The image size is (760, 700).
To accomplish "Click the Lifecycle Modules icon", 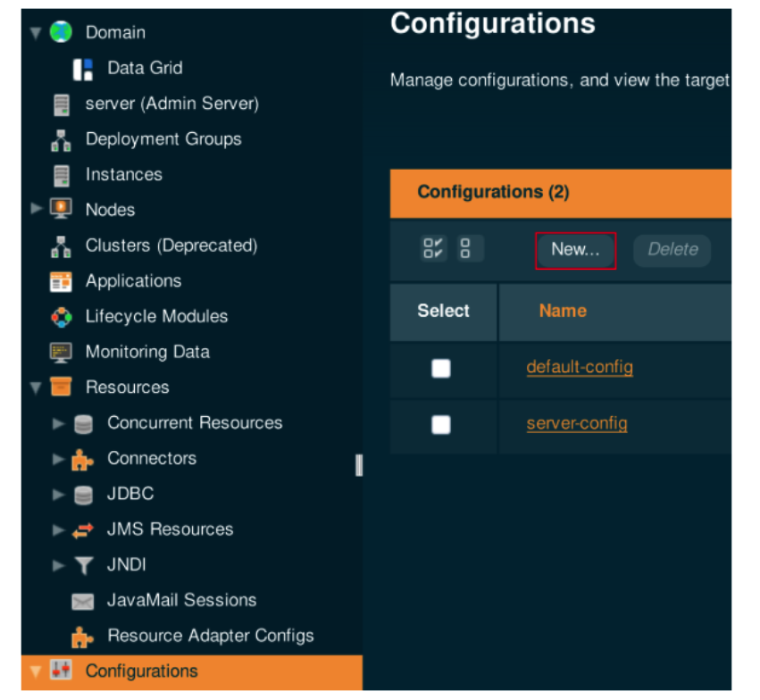I will coord(61,317).
